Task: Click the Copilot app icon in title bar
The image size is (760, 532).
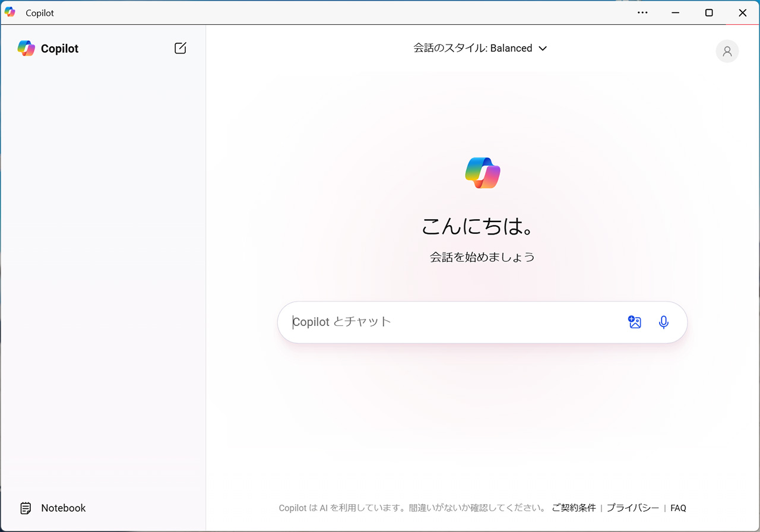Action: pos(10,12)
